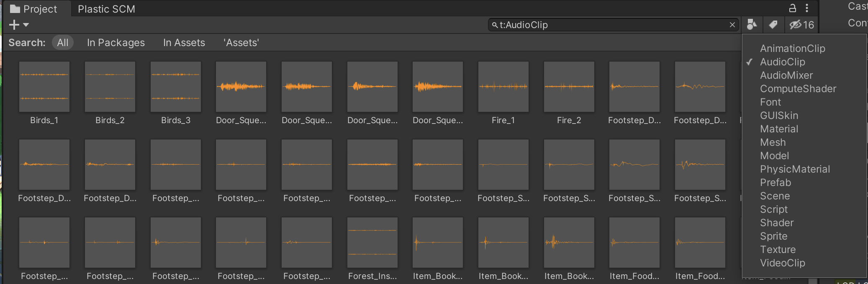Select AnimationClip in type filter list
This screenshot has width=868, height=284.
(792, 49)
